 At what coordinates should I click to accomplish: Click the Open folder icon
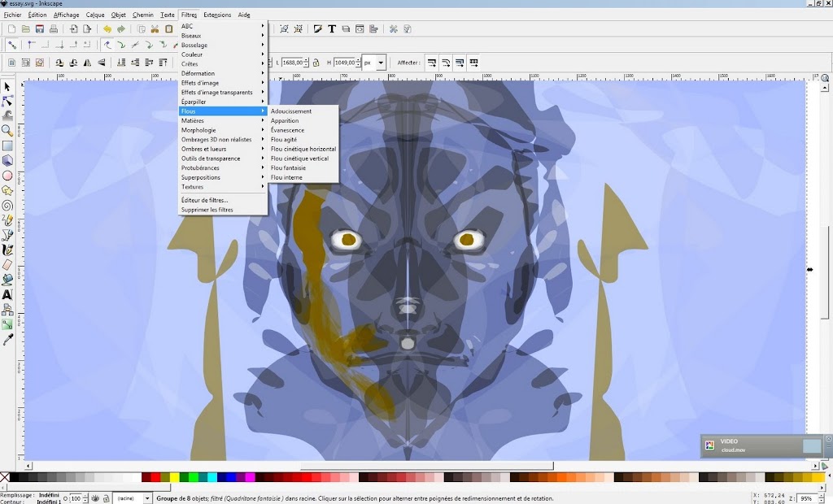(25, 28)
